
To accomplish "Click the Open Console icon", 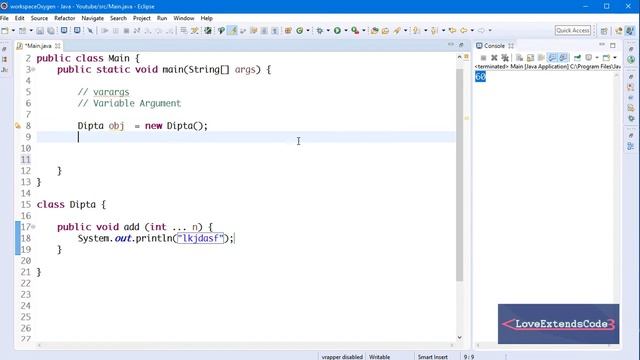I will 607,58.
